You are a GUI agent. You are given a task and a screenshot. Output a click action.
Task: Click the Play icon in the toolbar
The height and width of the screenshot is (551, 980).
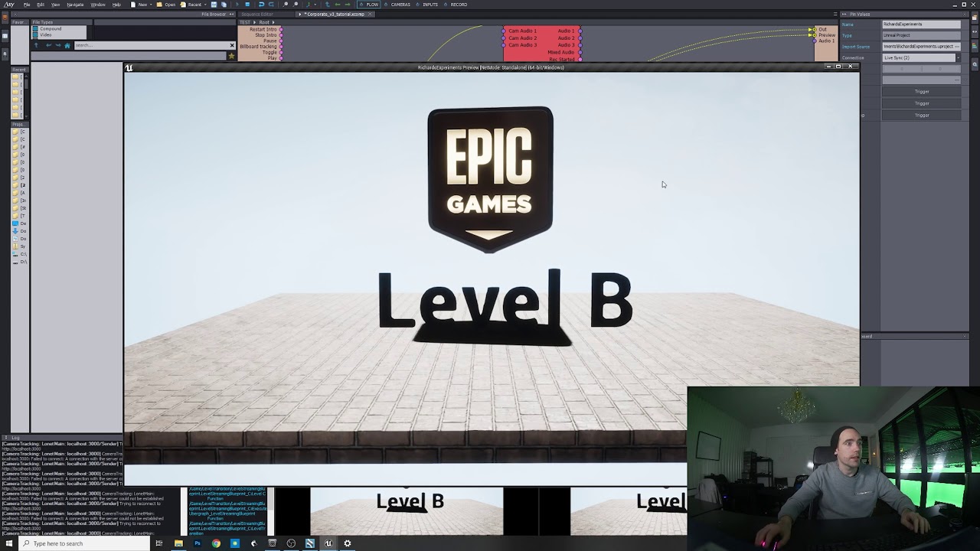coord(237,5)
